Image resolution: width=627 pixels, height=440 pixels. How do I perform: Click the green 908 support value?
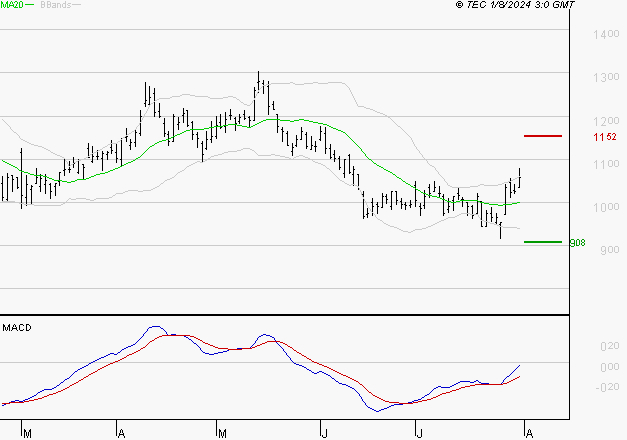pyautogui.click(x=577, y=243)
